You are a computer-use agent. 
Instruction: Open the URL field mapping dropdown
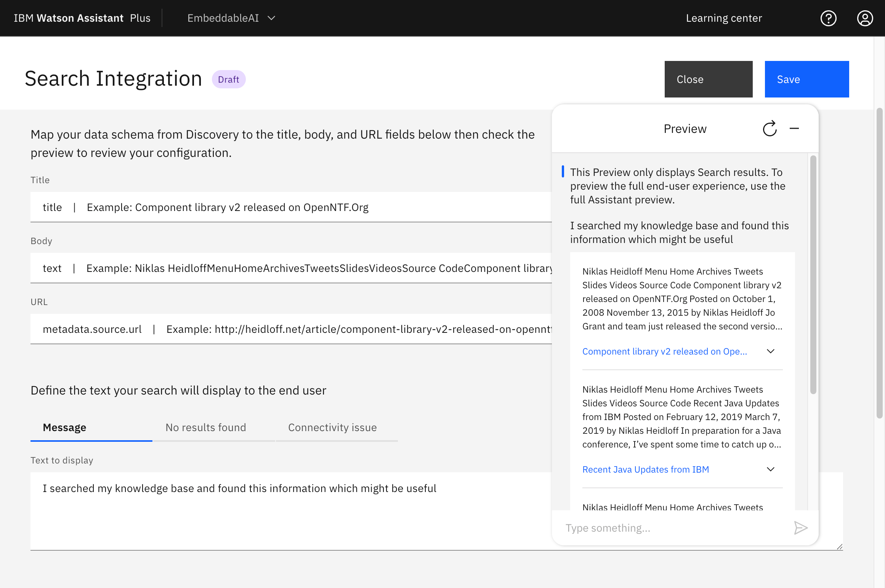291,329
